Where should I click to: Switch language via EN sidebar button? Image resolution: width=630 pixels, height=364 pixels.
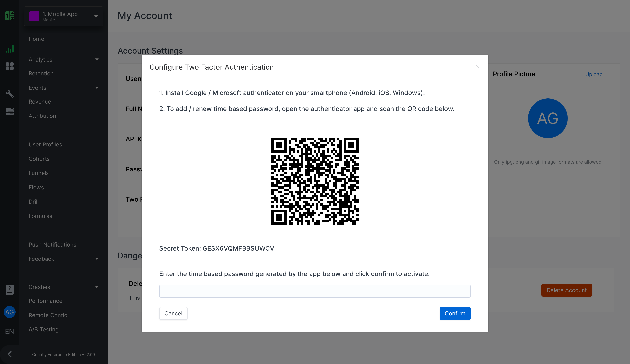click(10, 331)
